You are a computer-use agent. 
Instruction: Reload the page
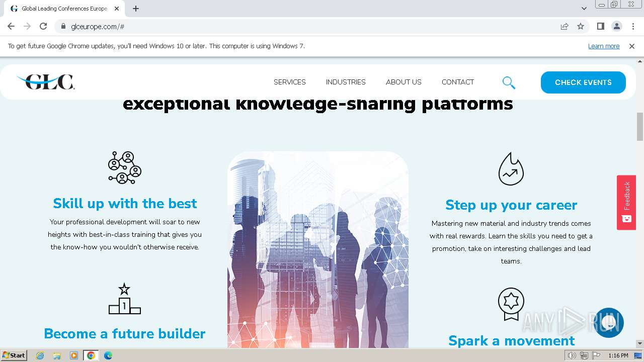pyautogui.click(x=43, y=26)
